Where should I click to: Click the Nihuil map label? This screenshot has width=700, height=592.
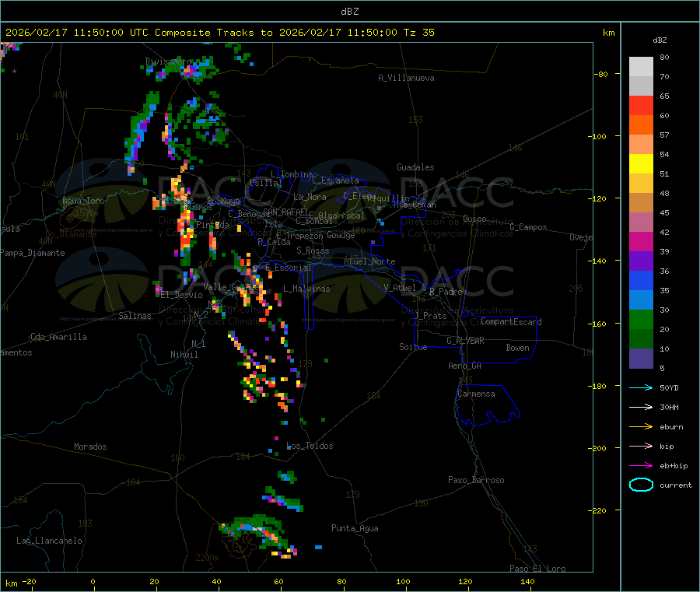pyautogui.click(x=184, y=355)
